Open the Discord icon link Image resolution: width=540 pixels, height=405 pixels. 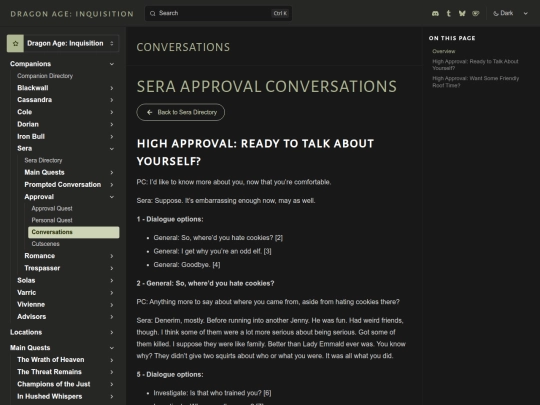pyautogui.click(x=435, y=13)
